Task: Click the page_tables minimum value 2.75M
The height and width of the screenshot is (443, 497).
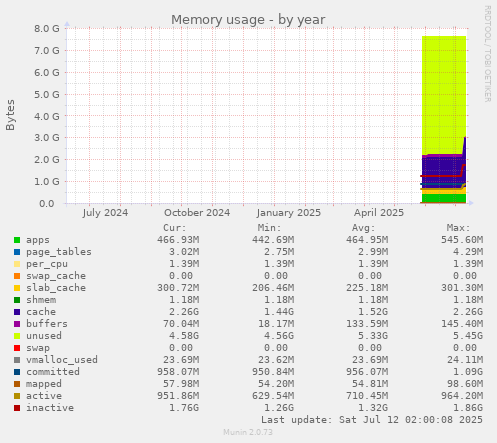Action: click(279, 252)
